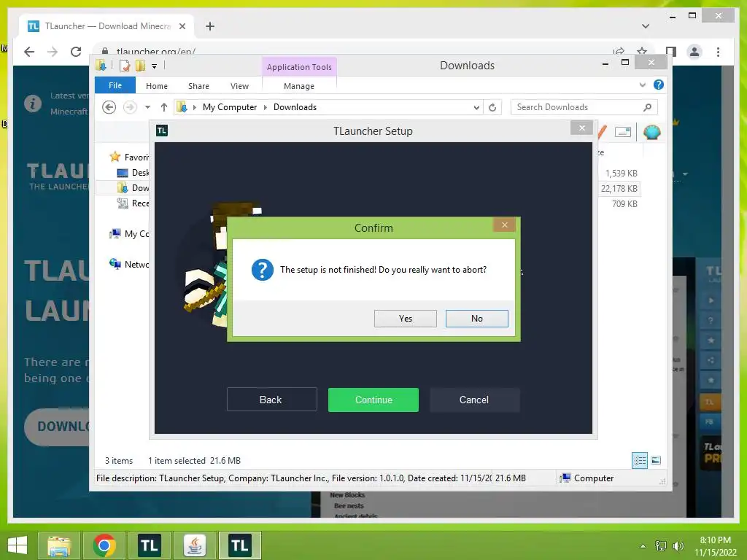This screenshot has height=560, width=747.
Task: Close the TLauncher Chrome tab
Action: pos(182,26)
